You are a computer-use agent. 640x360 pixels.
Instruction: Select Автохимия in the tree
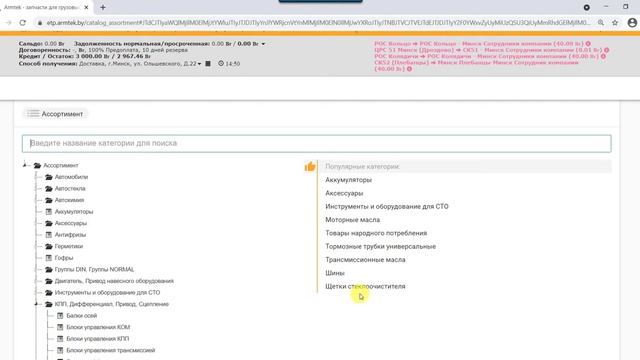tap(69, 200)
